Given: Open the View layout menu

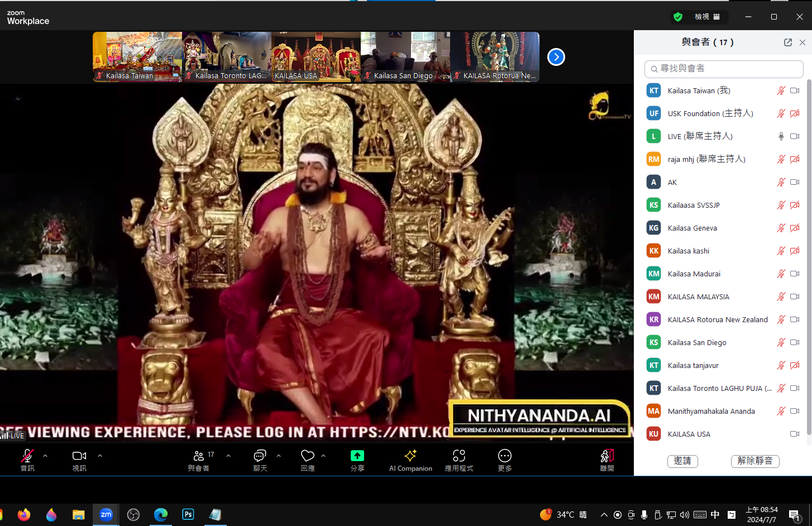Looking at the screenshot, I should [x=707, y=17].
